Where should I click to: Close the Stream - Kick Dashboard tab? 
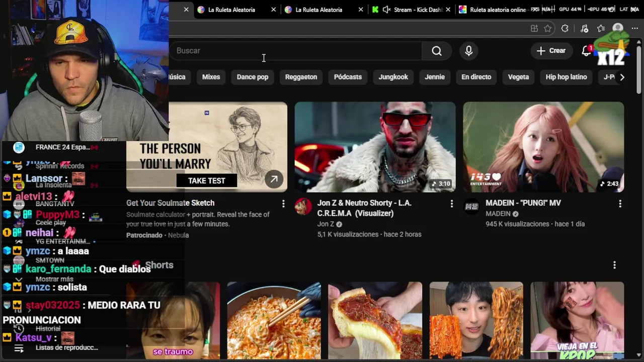pos(448,10)
